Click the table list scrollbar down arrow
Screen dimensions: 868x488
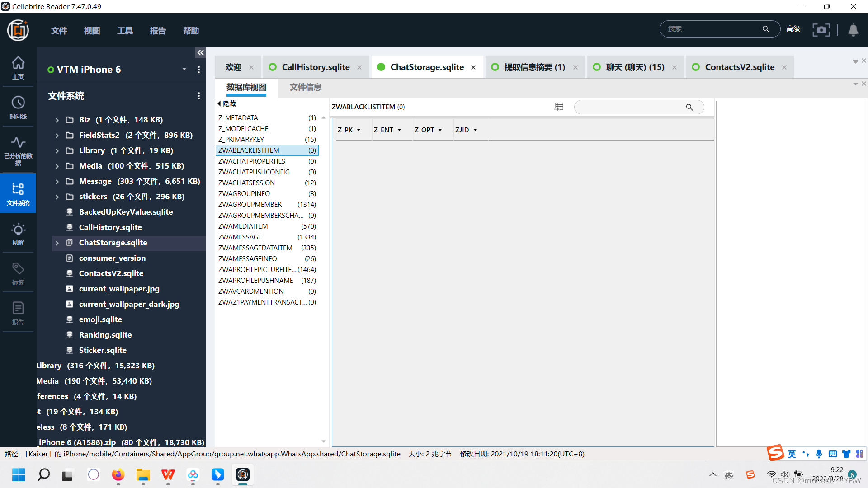point(324,441)
